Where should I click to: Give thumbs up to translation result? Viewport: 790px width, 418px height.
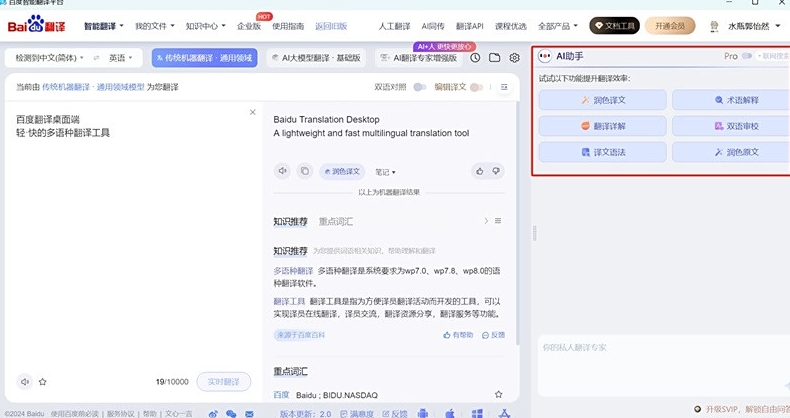(480, 171)
